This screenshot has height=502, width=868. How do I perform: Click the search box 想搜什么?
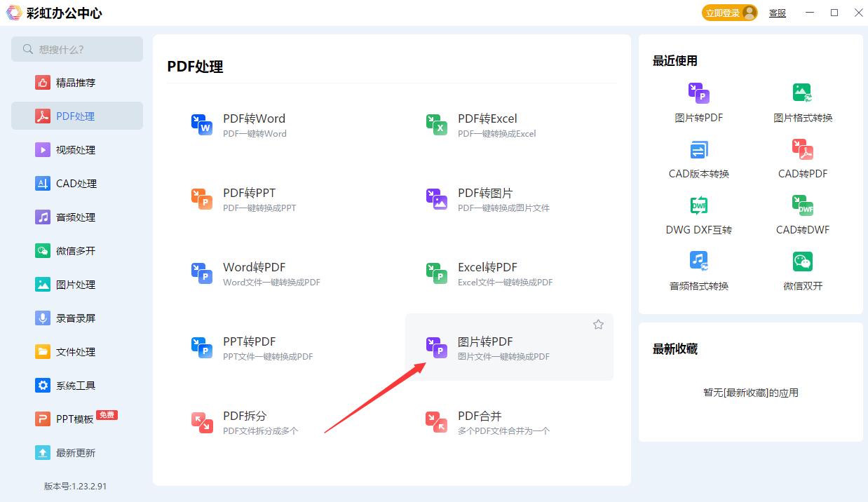pos(77,49)
